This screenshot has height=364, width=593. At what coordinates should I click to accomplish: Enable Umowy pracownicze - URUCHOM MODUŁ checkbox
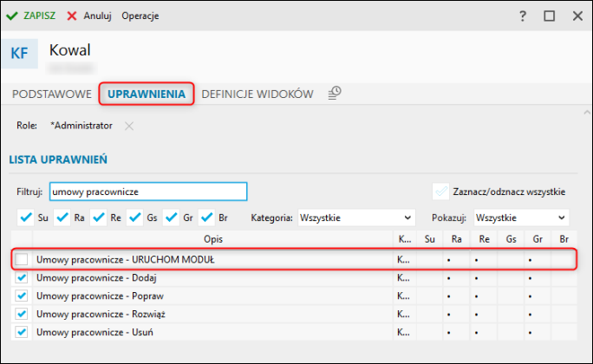(x=22, y=259)
